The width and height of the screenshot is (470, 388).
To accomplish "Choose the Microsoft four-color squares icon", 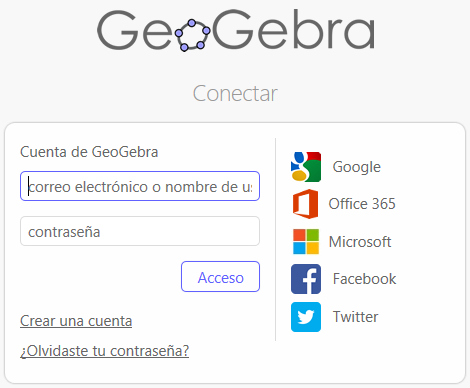I will [x=306, y=241].
